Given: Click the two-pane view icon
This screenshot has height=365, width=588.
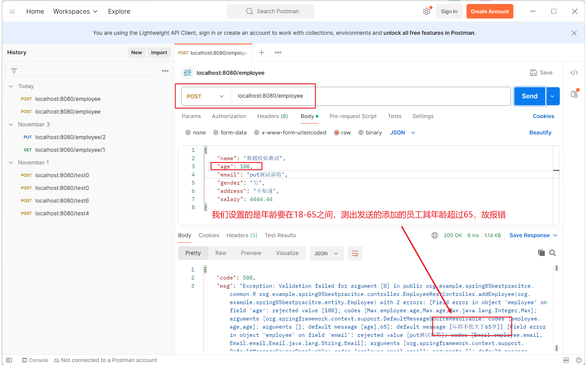Looking at the screenshot, I should click(x=566, y=360).
